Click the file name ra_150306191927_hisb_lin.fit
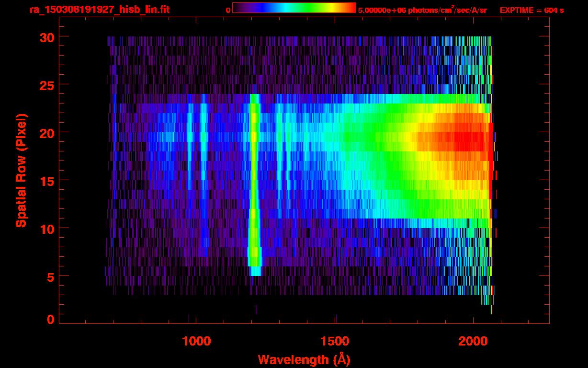 [x=99, y=10]
